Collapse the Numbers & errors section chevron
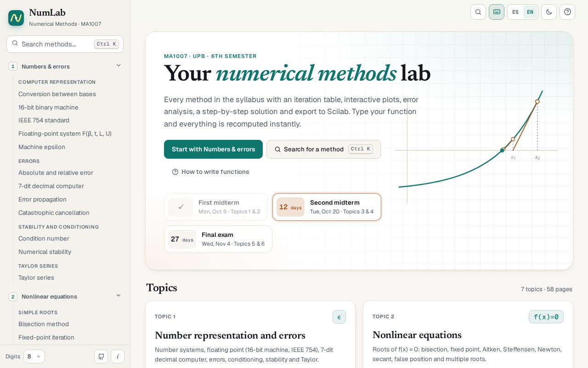 pos(119,66)
